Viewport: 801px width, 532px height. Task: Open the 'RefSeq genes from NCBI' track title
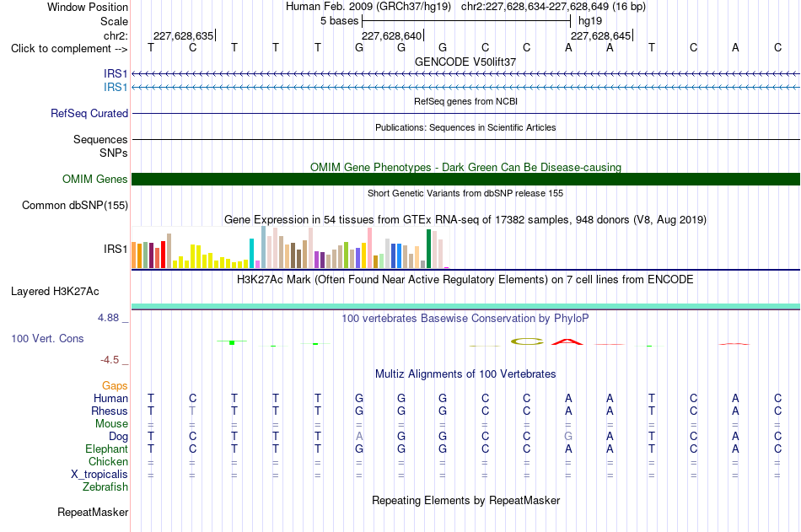tap(465, 101)
